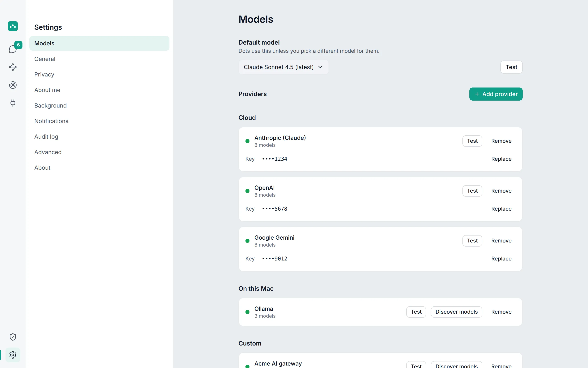The image size is (588, 368).
Task: Replace the OpenAI key ending 5678
Action: point(501,209)
